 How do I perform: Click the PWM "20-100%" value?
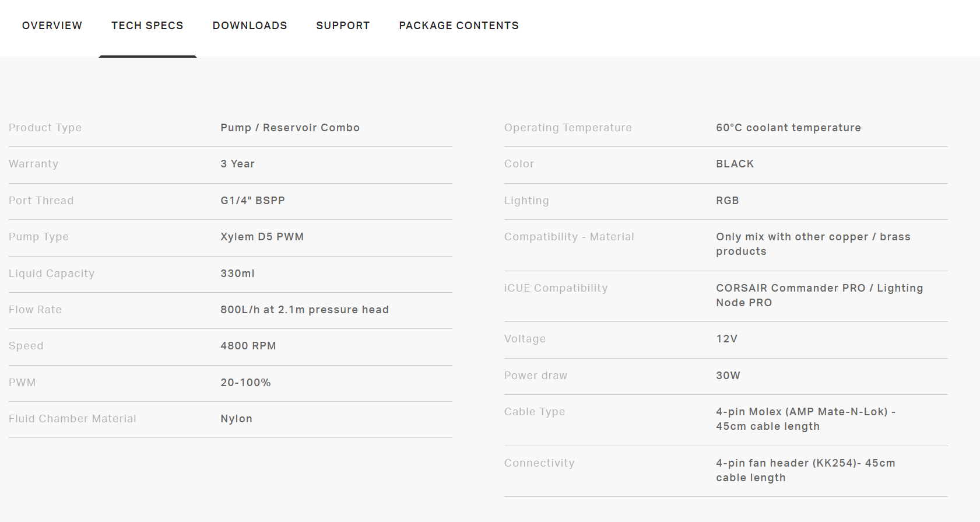click(245, 383)
